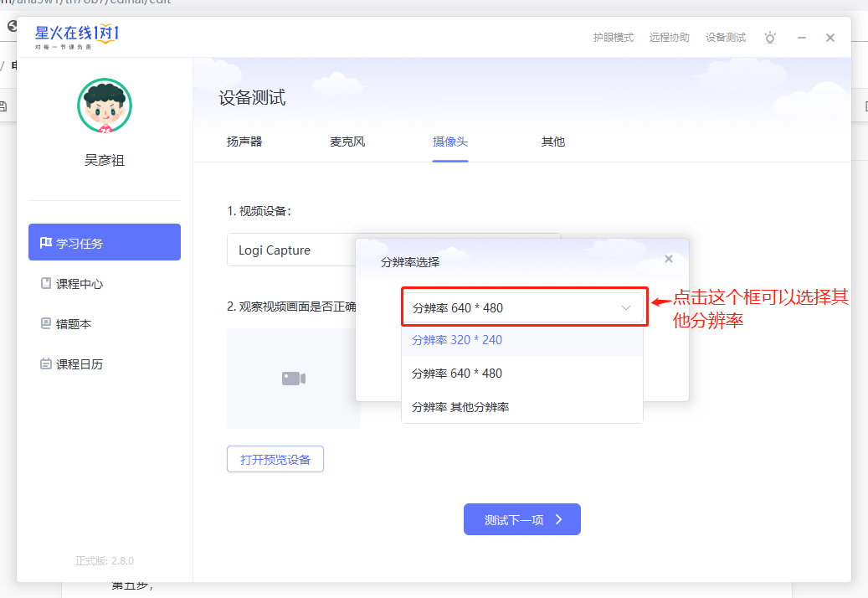Click the chevron arrow in resolution combo box
The width and height of the screenshot is (868, 598).
coord(626,308)
